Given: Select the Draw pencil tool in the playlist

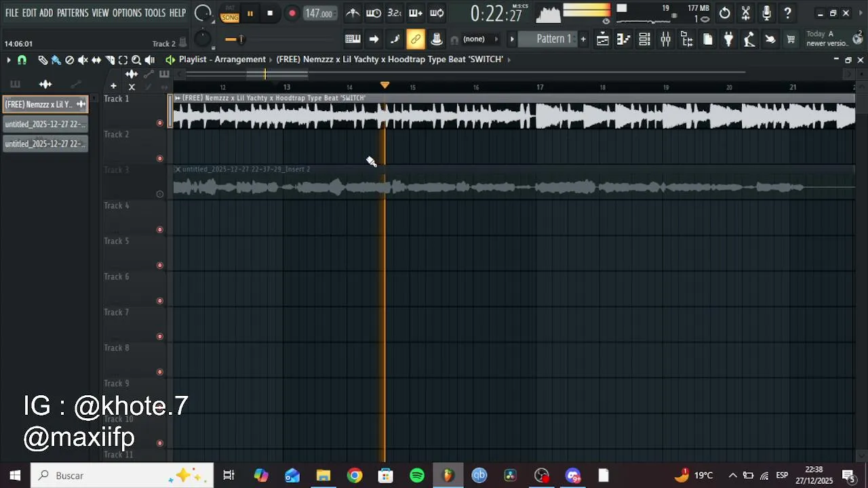Looking at the screenshot, I should [43, 60].
